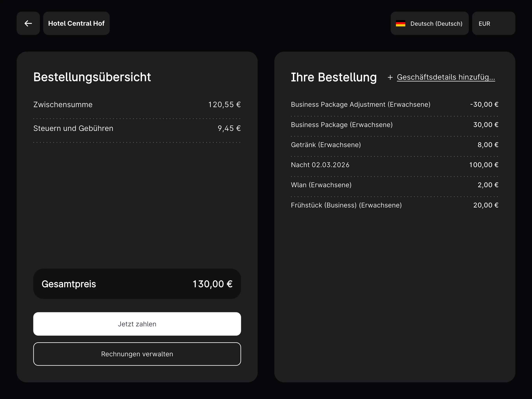The image size is (532, 399).
Task: Click the back arrow icon
Action: 28,23
